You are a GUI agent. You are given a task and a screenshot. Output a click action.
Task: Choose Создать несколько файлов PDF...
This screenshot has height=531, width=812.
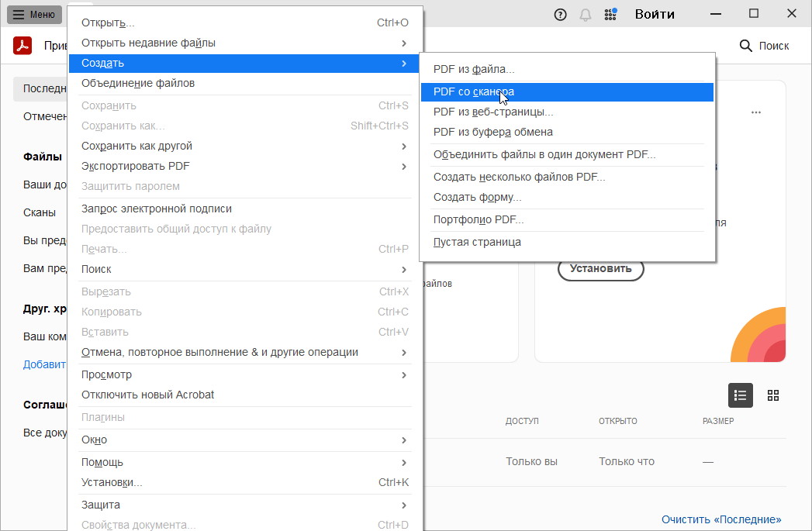pyautogui.click(x=567, y=178)
